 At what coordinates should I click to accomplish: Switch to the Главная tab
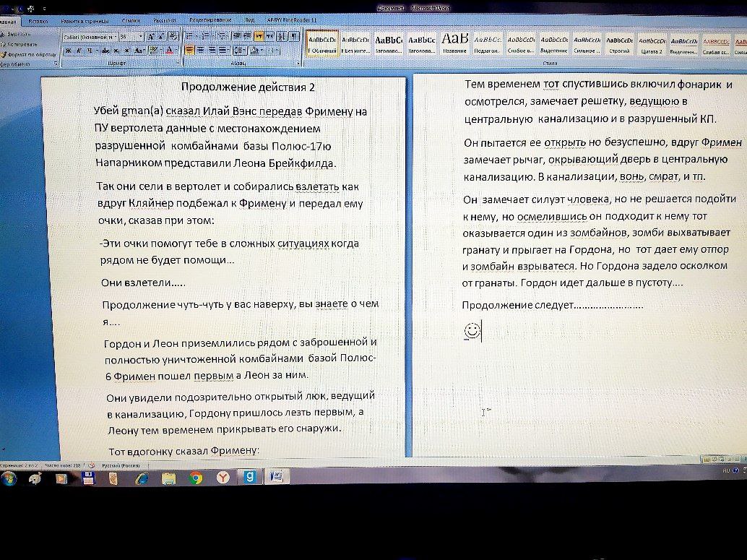point(8,22)
